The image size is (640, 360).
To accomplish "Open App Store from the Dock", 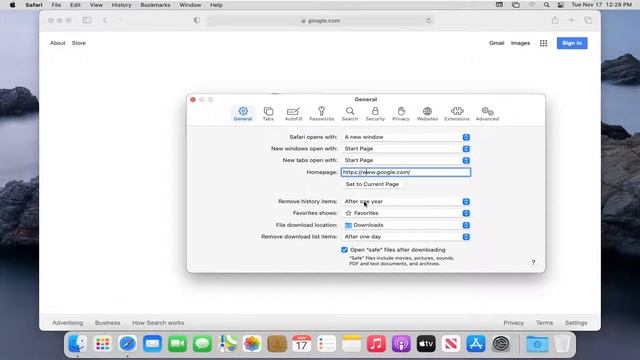I will [476, 344].
